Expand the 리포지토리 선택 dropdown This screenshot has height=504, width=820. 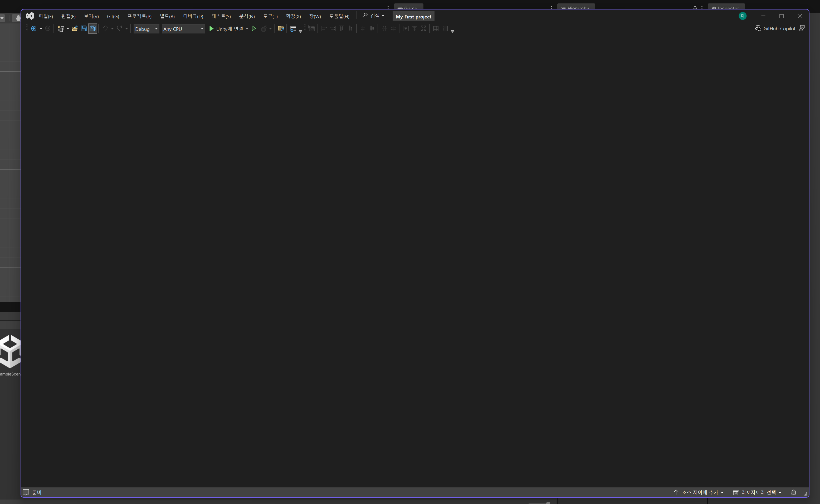pyautogui.click(x=758, y=492)
